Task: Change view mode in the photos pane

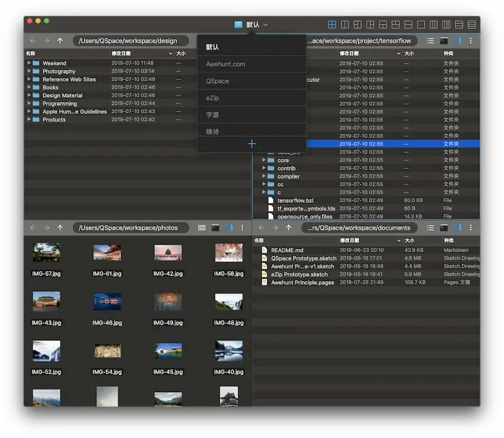Action: coord(202,228)
